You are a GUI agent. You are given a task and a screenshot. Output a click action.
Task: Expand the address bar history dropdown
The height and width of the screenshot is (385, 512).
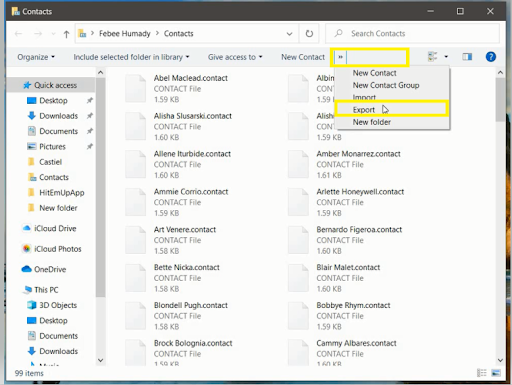click(x=289, y=34)
